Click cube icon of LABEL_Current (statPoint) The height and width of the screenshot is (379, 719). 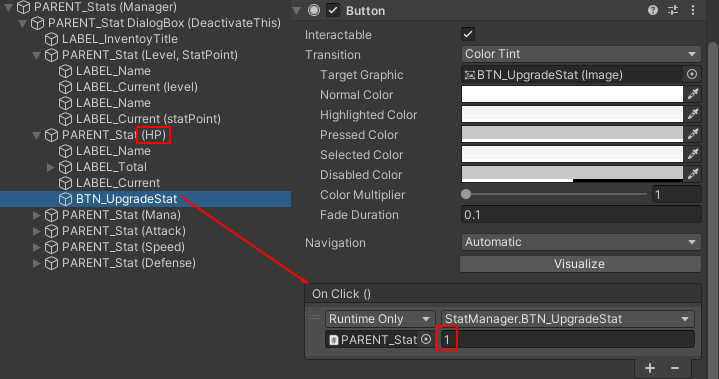point(66,119)
